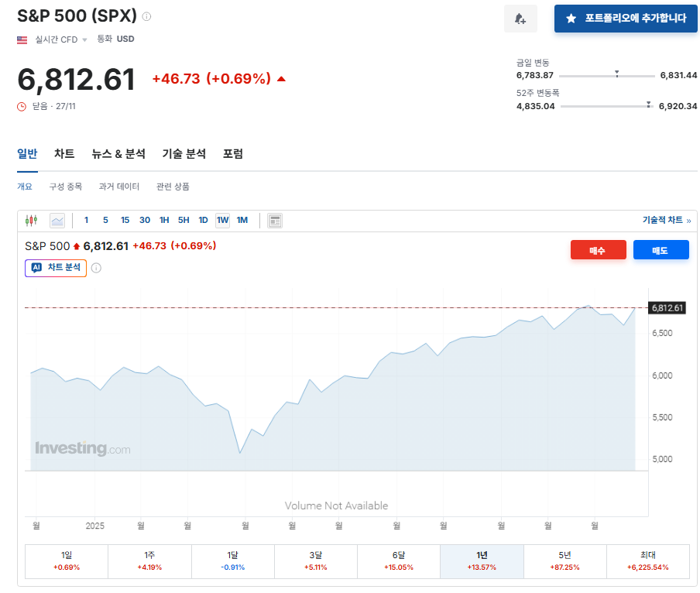Click the USD currency label
This screenshot has width=700, height=593.
tap(125, 39)
